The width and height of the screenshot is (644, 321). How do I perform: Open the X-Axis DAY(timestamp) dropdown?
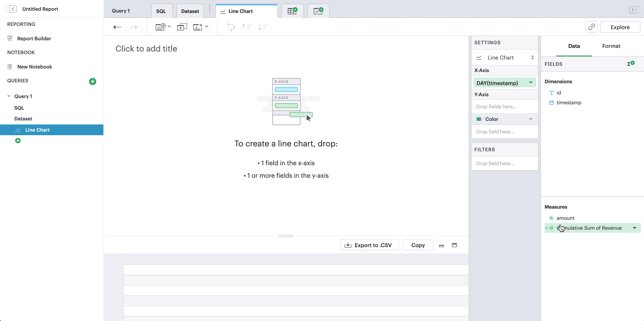531,82
